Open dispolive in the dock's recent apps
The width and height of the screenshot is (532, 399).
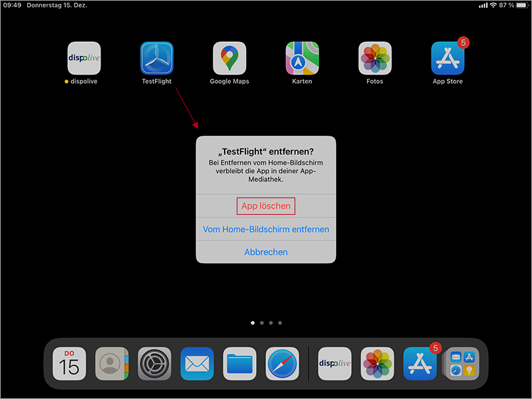334,363
